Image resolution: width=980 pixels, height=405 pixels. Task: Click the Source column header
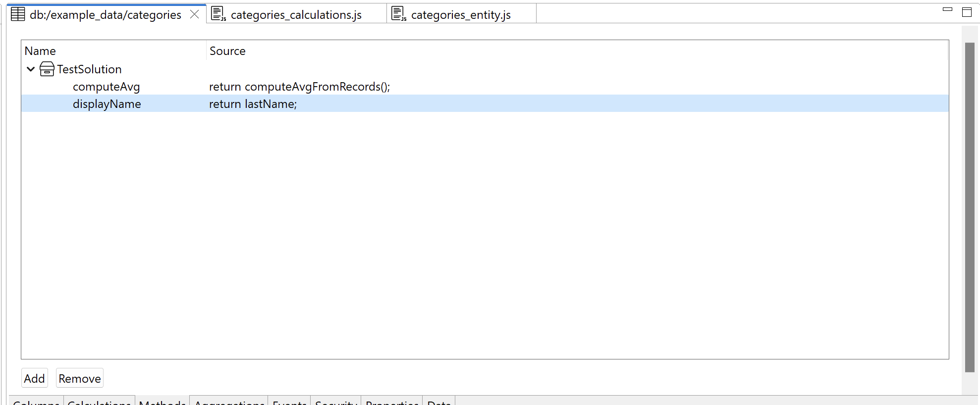click(x=577, y=51)
